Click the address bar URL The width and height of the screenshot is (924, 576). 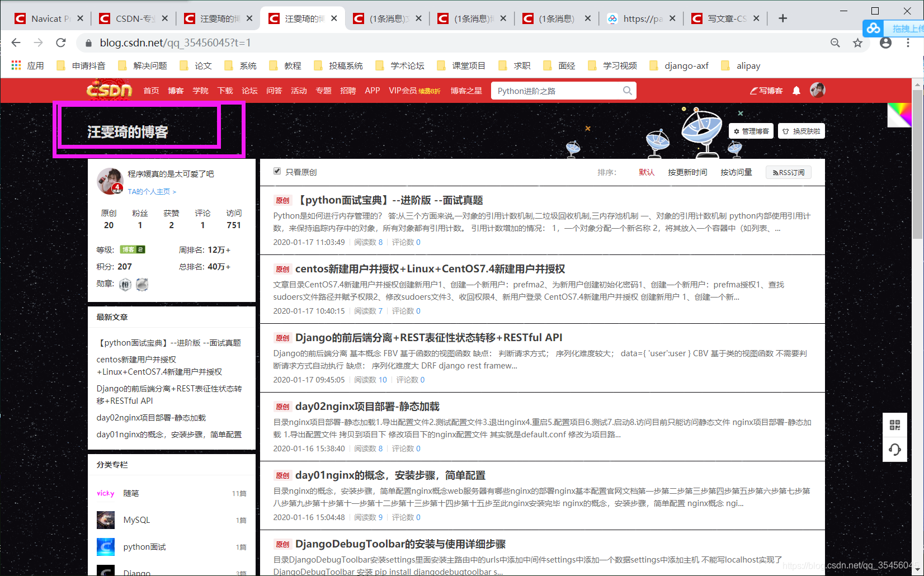175,43
